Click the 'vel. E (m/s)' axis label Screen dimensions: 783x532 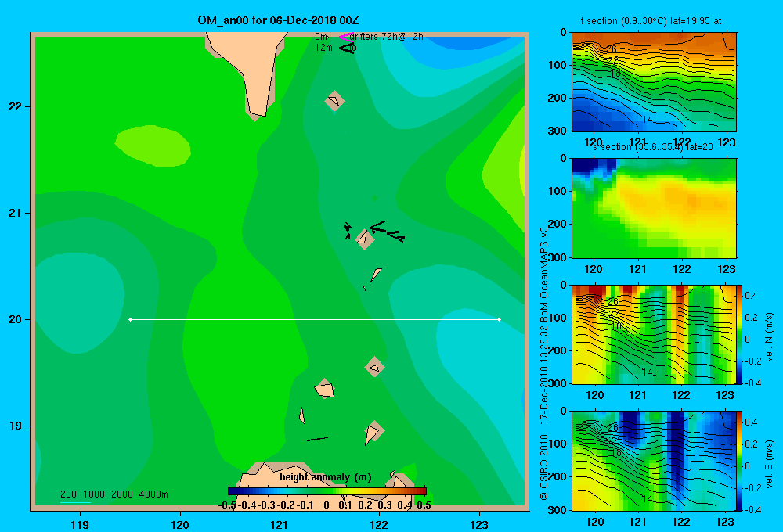[x=770, y=463]
